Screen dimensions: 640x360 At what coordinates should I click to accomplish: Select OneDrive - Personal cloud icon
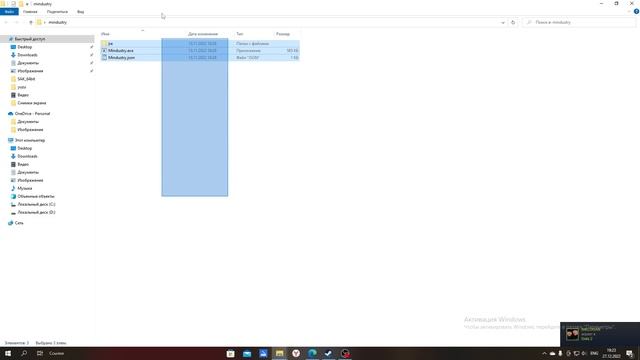pyautogui.click(x=11, y=113)
